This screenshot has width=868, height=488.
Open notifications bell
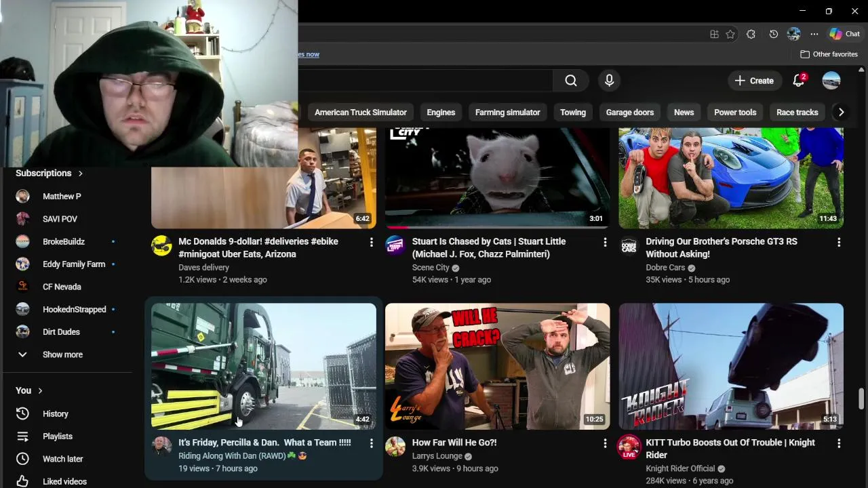coord(799,81)
